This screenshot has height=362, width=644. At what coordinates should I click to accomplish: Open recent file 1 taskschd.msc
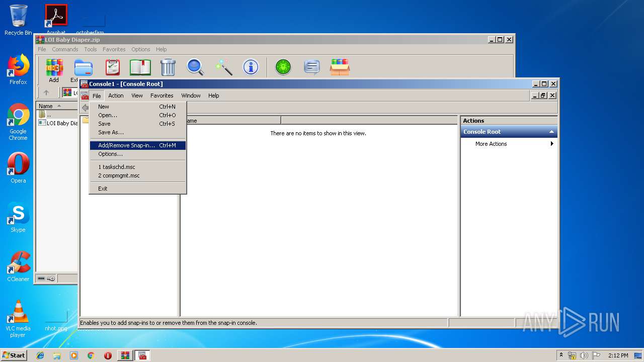pos(138,167)
